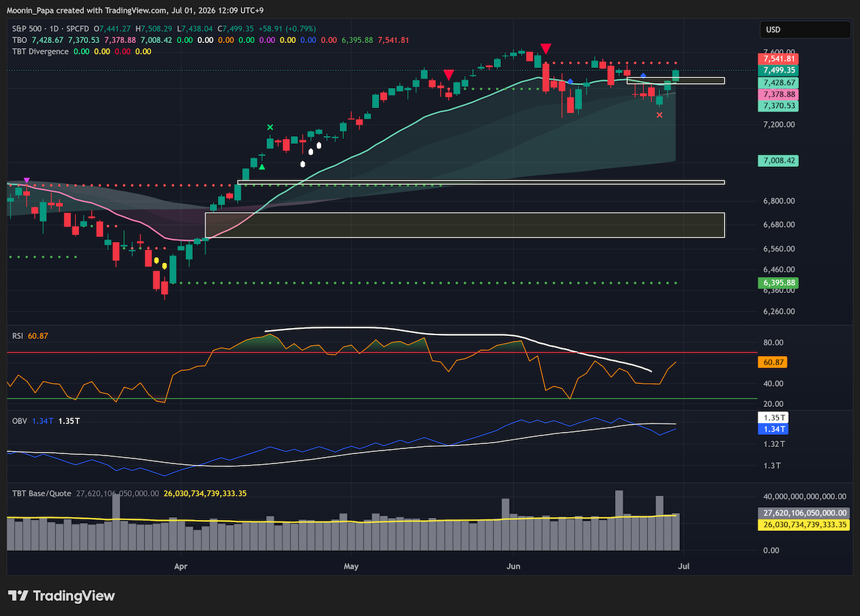Screen dimensions: 860x616
Task: Click the large yellow support zone rectangle
Action: tap(464, 225)
